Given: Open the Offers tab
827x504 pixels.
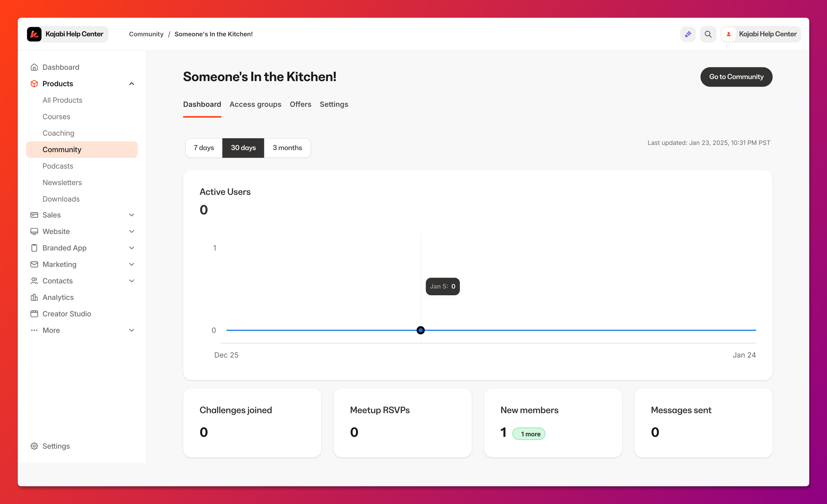Looking at the screenshot, I should click(x=300, y=104).
